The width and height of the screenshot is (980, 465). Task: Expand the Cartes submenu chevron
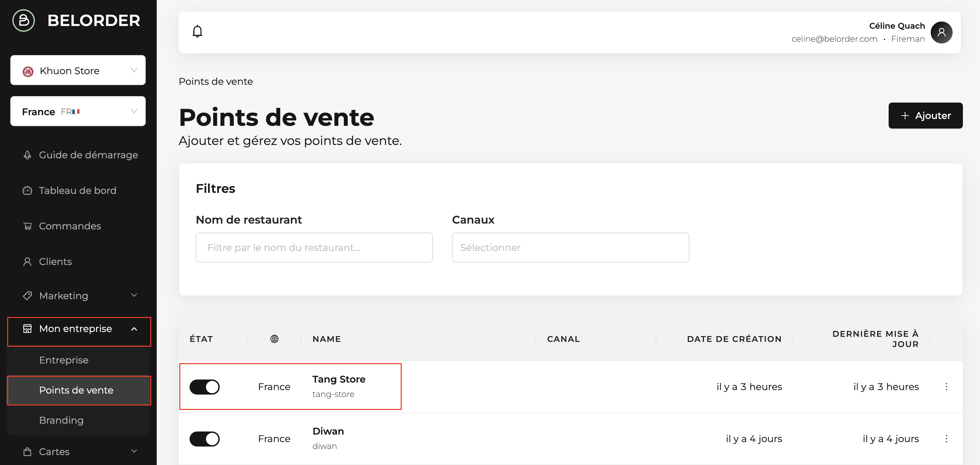[134, 451]
